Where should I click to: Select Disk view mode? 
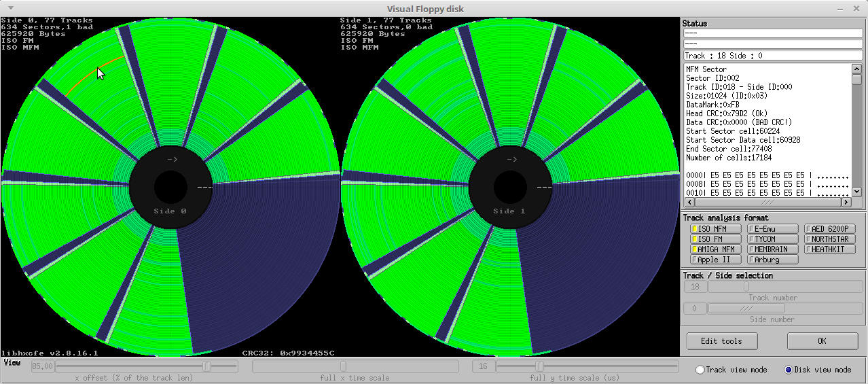coord(818,370)
